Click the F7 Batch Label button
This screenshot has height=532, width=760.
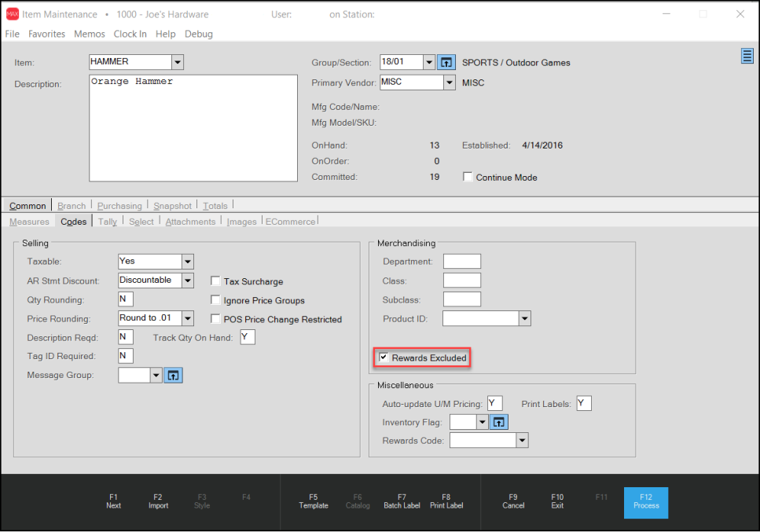pos(402,501)
